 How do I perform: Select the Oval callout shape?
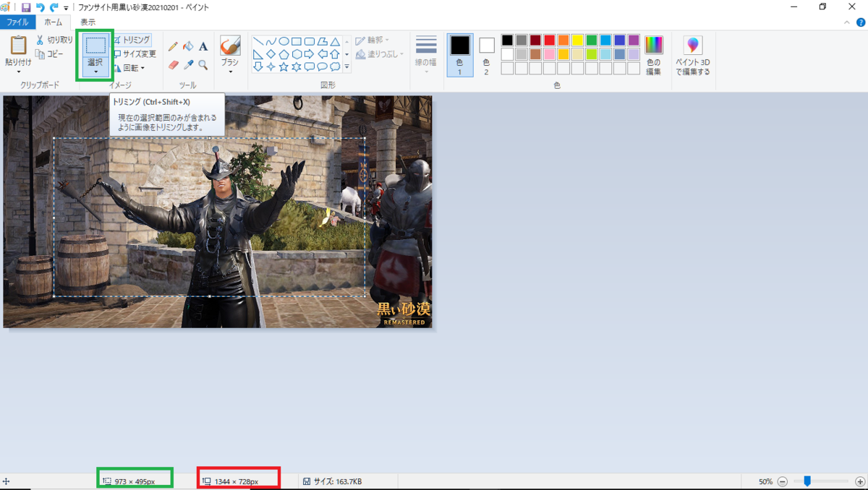[x=323, y=67]
